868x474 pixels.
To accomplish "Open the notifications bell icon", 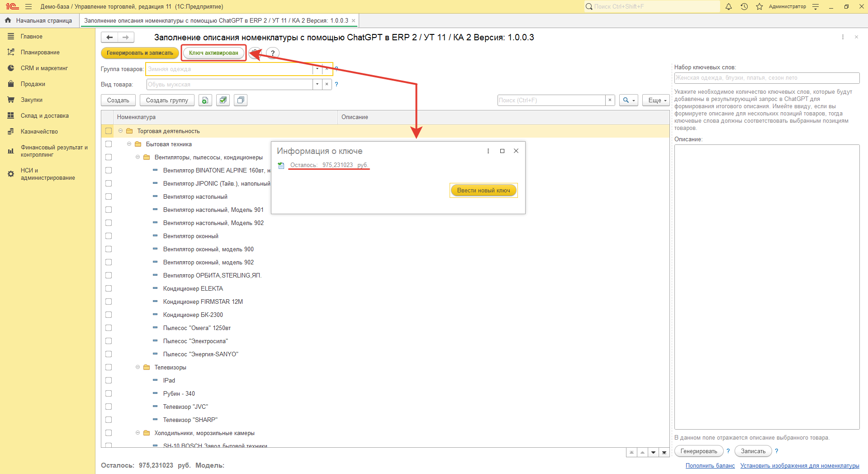I will [728, 7].
